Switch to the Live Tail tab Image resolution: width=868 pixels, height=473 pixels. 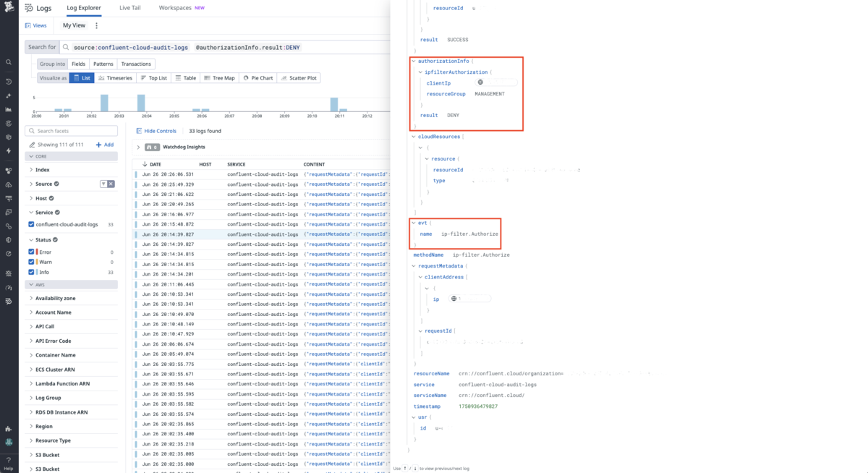[x=130, y=8]
